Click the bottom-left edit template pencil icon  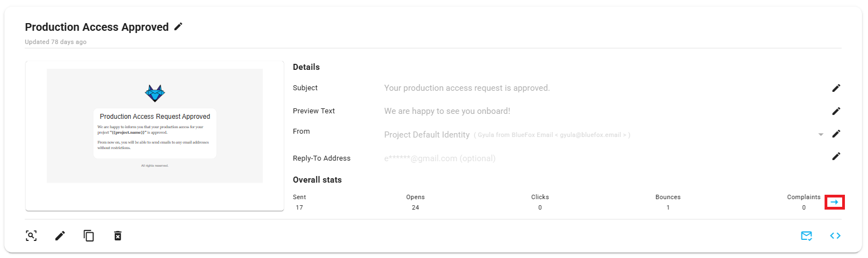(60, 236)
